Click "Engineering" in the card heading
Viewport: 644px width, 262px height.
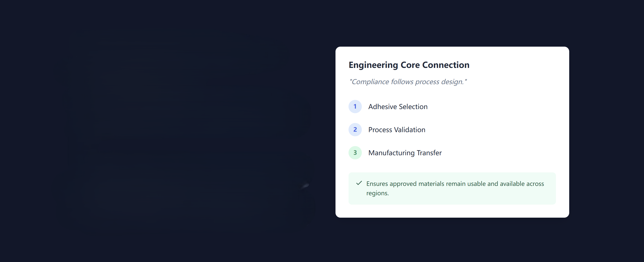tap(373, 65)
